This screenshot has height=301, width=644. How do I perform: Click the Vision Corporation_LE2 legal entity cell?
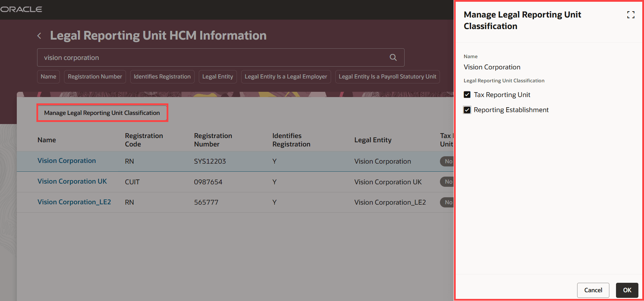click(x=390, y=203)
